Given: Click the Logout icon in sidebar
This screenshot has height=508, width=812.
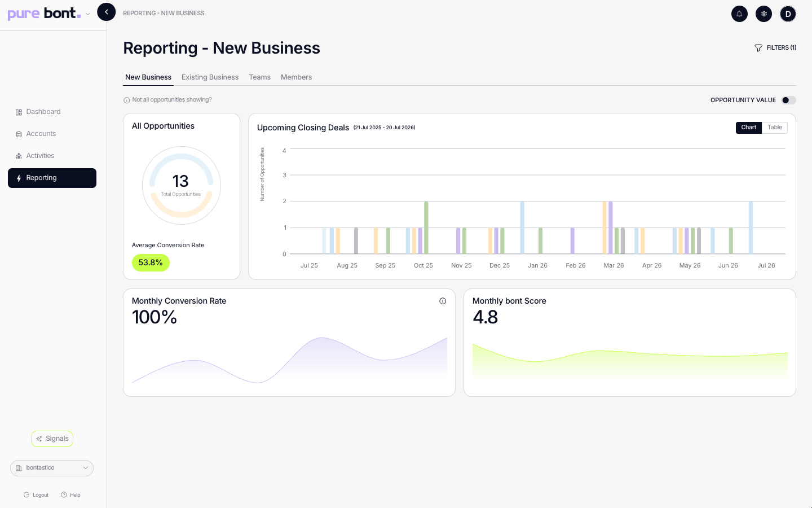Looking at the screenshot, I should click(27, 495).
